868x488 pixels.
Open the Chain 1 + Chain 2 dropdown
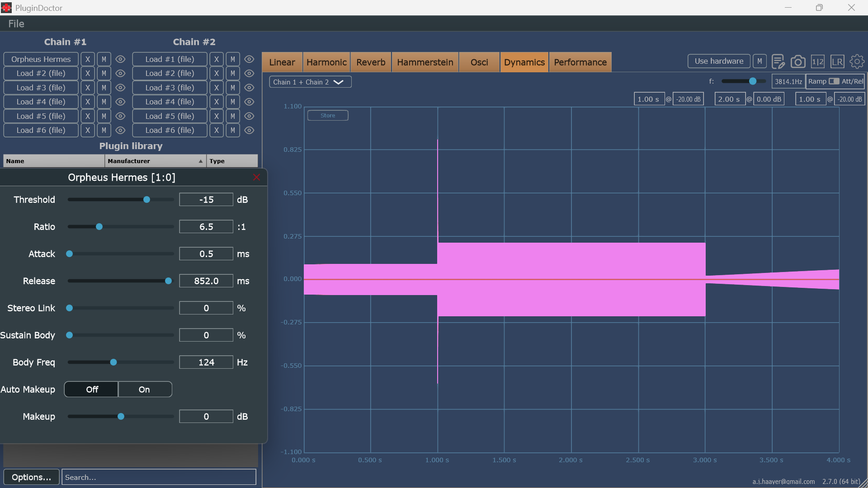(x=310, y=82)
